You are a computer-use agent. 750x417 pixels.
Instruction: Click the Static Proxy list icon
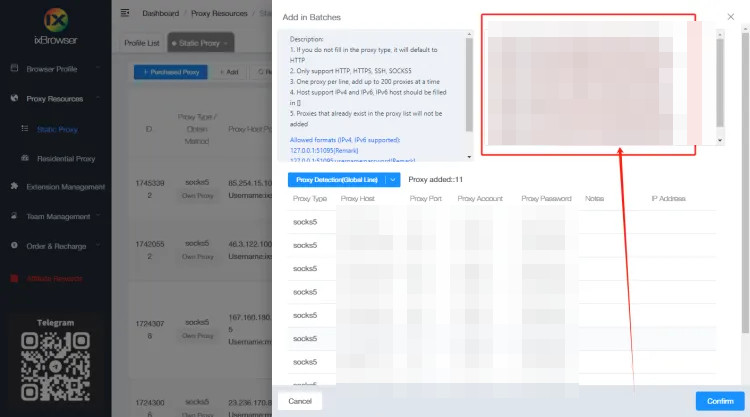pyautogui.click(x=25, y=129)
